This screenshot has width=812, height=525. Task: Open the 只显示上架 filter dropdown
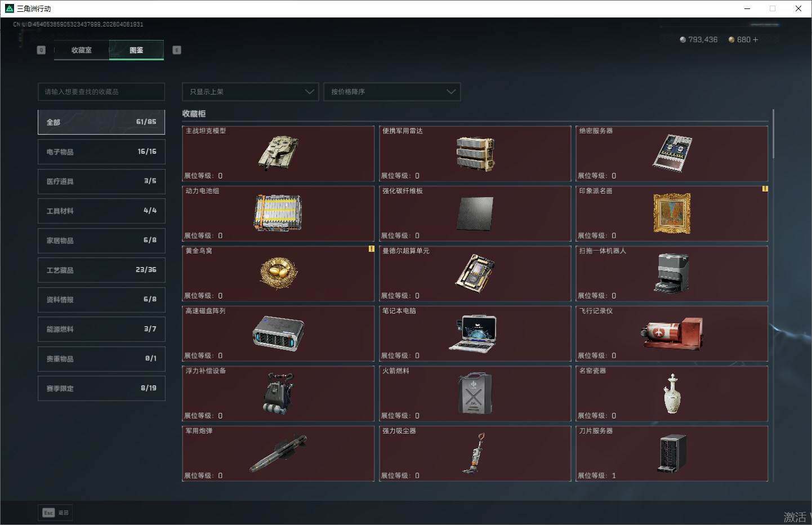250,92
